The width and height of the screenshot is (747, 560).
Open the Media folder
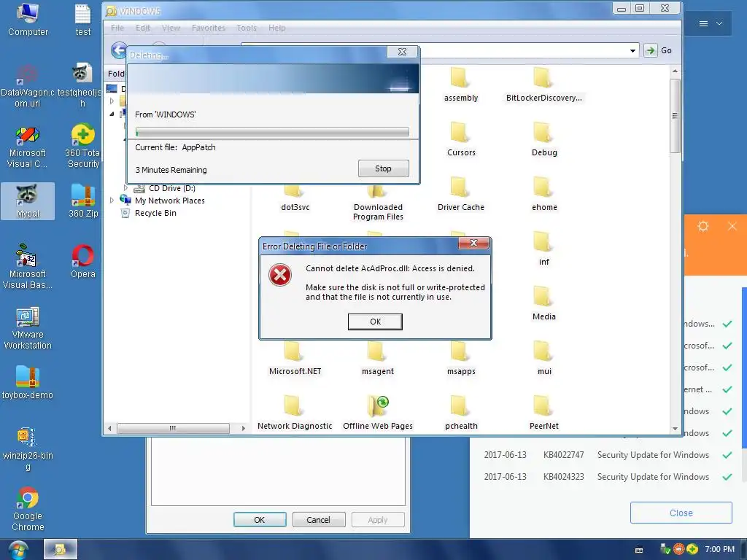[x=543, y=304]
